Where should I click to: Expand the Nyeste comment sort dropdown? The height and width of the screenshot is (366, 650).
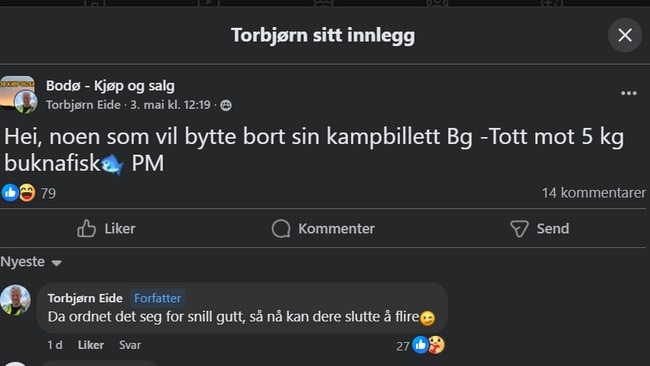[31, 262]
